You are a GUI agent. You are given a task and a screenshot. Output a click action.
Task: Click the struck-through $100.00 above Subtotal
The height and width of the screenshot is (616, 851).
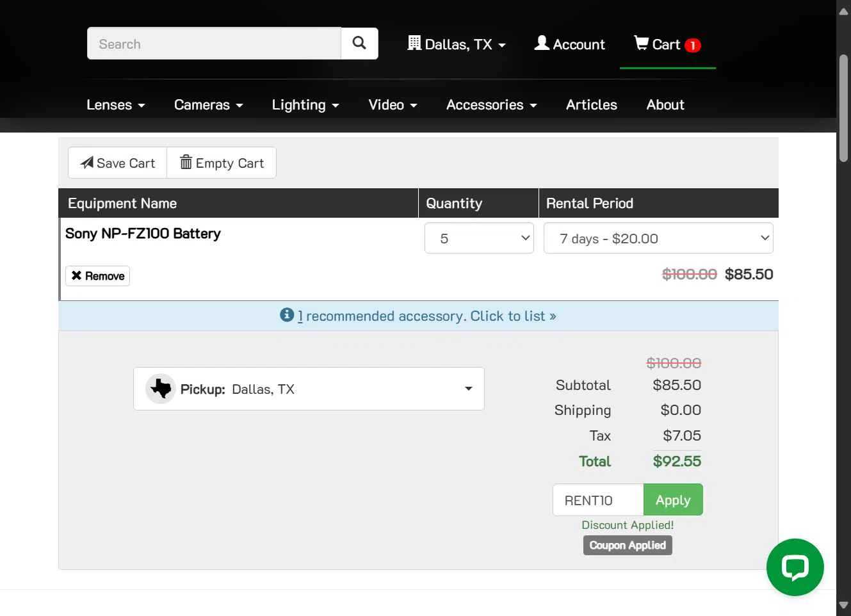[674, 363]
